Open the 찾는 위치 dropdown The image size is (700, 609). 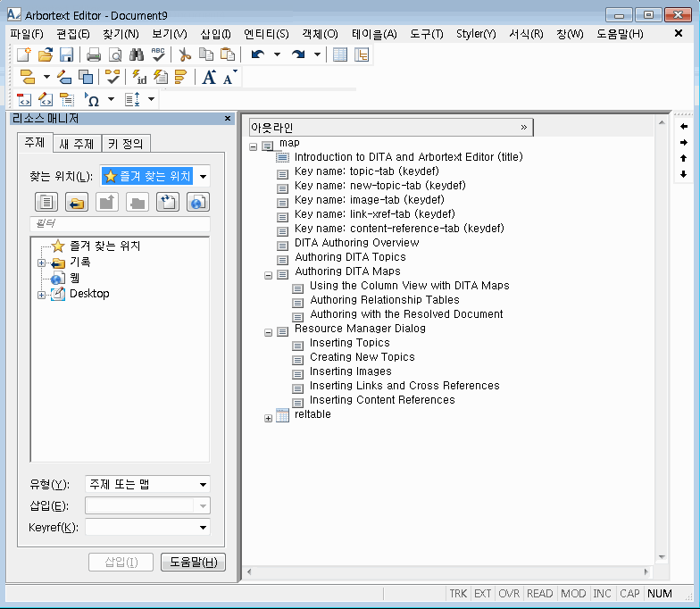coord(204,177)
